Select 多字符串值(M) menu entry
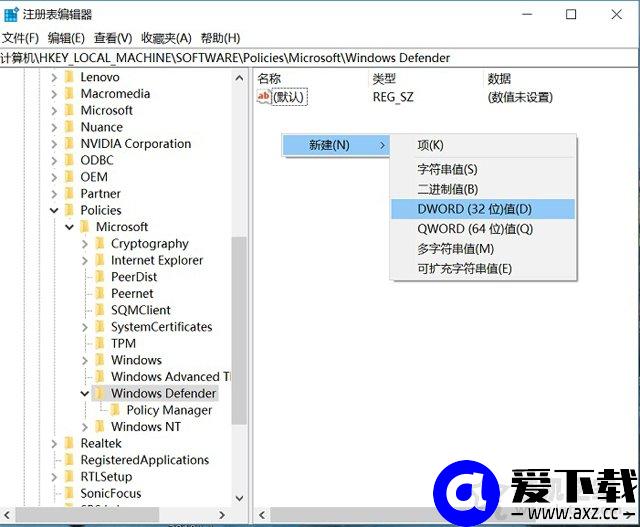 (483, 249)
